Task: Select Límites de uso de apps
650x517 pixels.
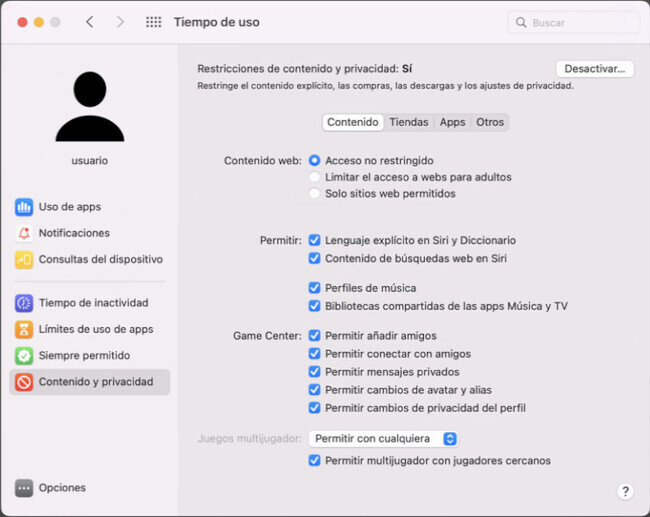Action: [x=95, y=329]
